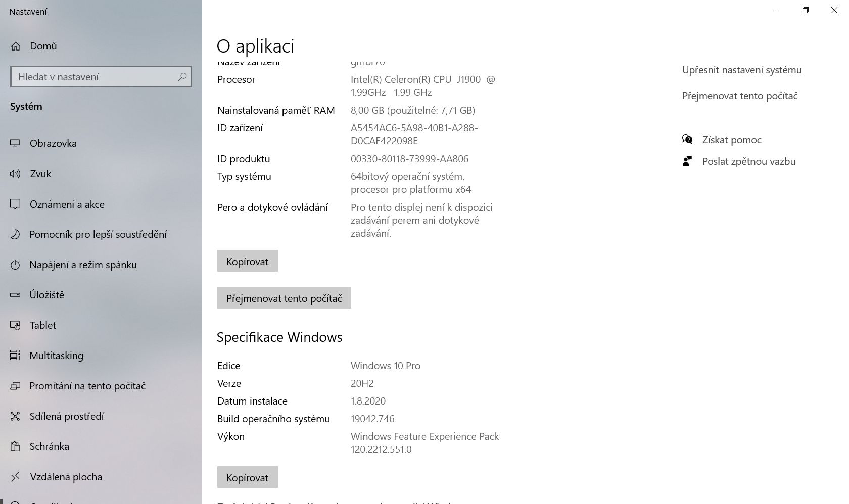This screenshot has height=504, width=849.
Task: Copy Windows specifications with Kopírovat button
Action: tap(248, 477)
